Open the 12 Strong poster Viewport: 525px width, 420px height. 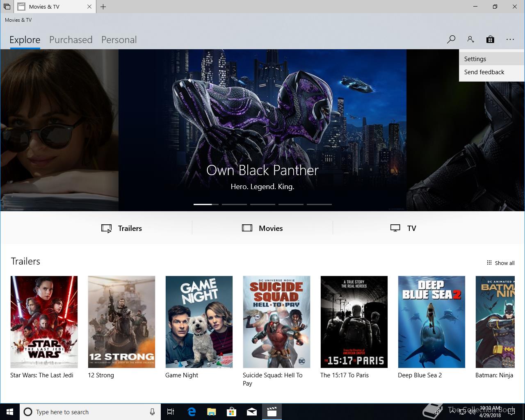121,322
